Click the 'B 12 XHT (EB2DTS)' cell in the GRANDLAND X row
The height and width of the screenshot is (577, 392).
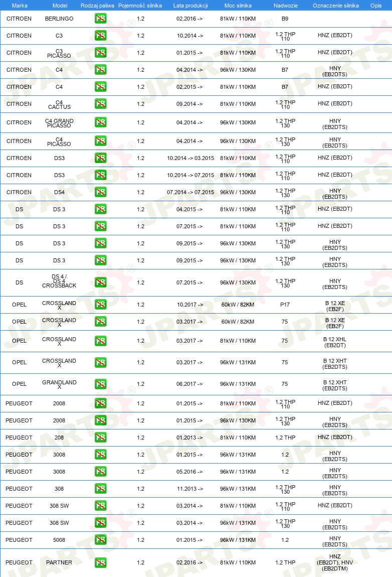(x=335, y=385)
